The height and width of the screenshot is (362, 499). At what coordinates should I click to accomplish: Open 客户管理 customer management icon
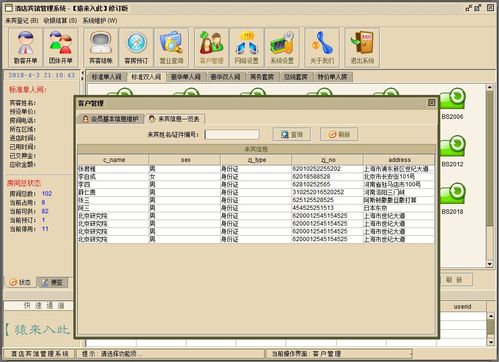[212, 47]
